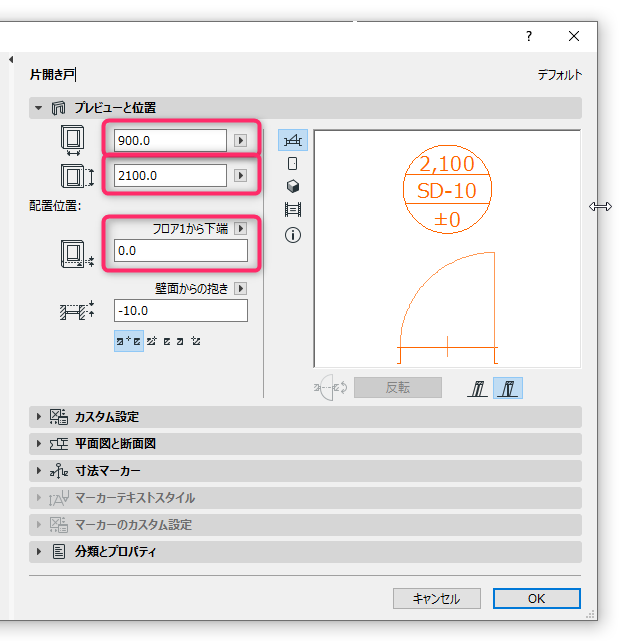Select the 3D view preview cube icon
The image size is (624, 641).
pyautogui.click(x=293, y=186)
